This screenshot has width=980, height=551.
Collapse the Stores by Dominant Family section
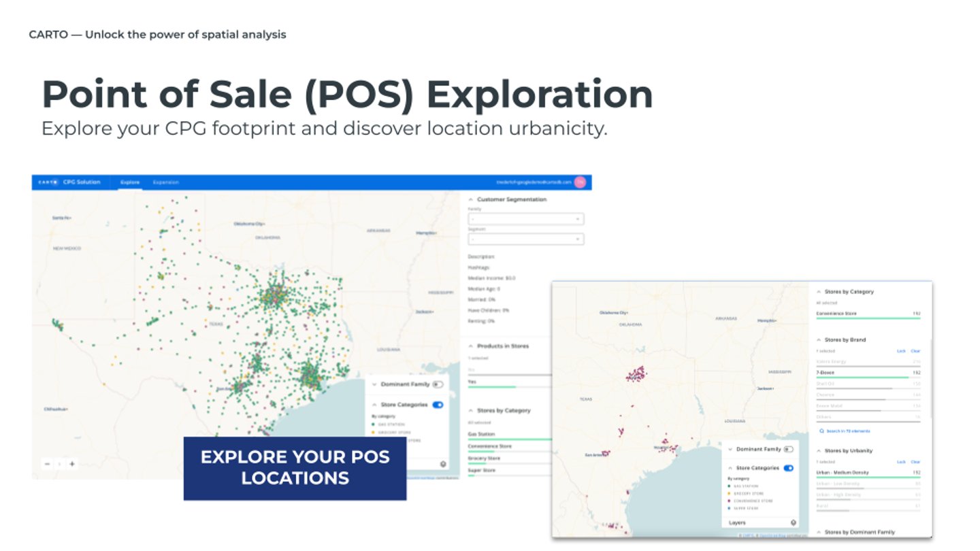coord(819,532)
